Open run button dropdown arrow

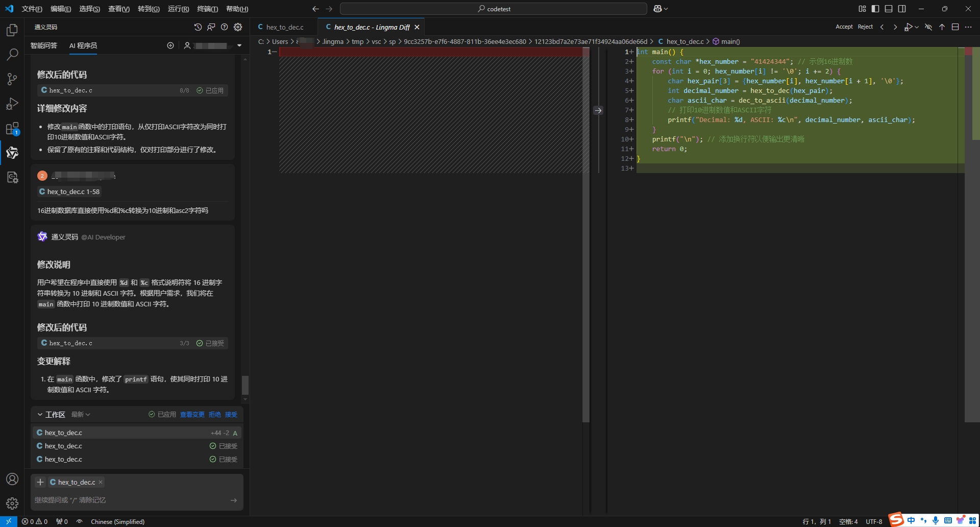(x=917, y=27)
